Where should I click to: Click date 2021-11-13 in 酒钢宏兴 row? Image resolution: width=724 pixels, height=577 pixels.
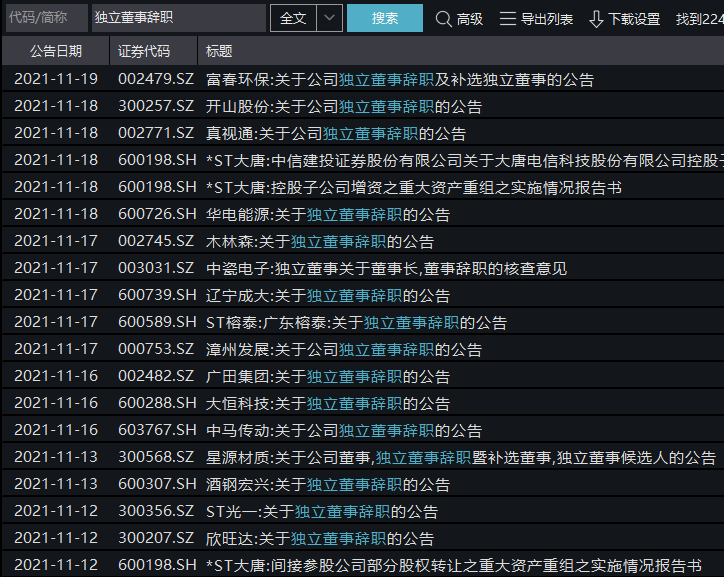[x=56, y=484]
